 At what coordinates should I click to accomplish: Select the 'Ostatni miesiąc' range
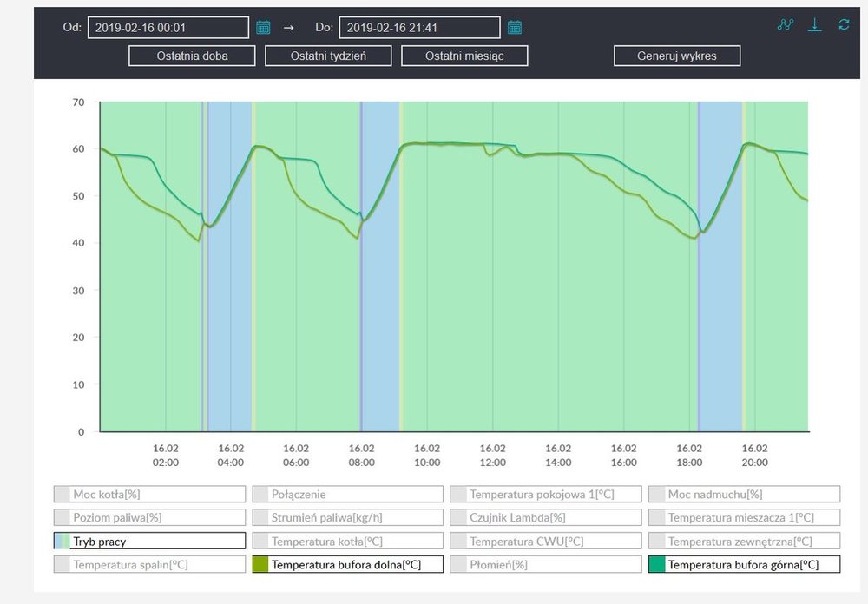click(x=464, y=56)
